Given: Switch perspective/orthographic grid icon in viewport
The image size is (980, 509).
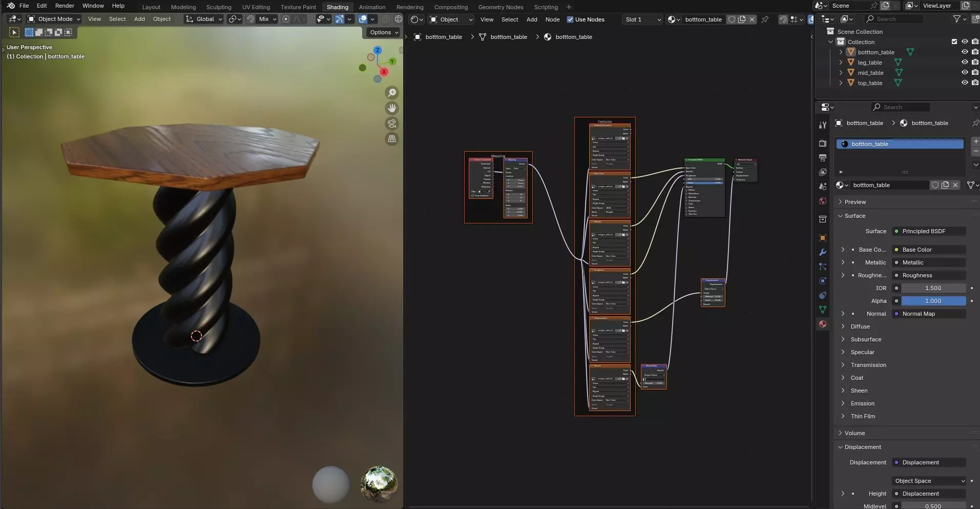Looking at the screenshot, I should pyautogui.click(x=392, y=139).
